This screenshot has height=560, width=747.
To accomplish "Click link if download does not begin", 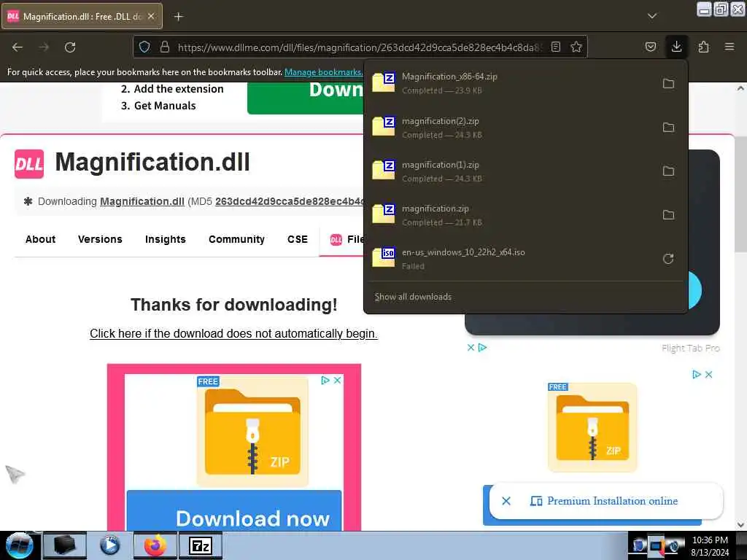I will click(233, 333).
